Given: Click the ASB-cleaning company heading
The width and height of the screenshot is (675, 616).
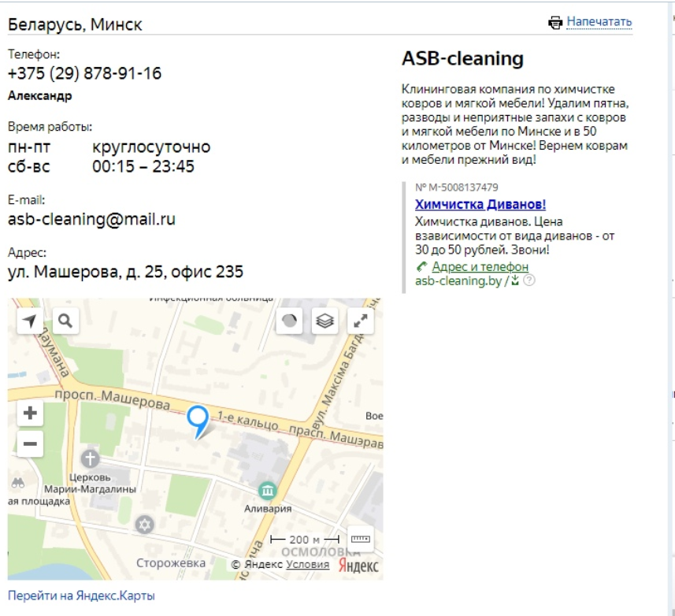Looking at the screenshot, I should 463,58.
